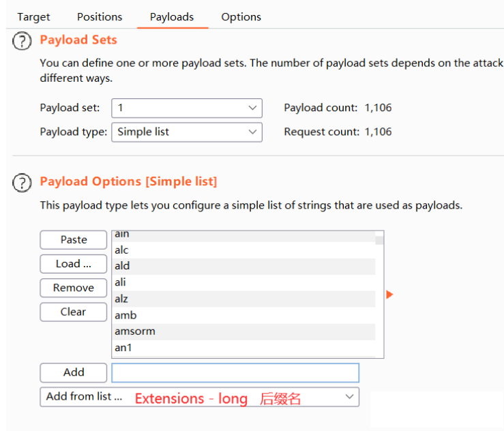Open the Add from list dropdown

coord(199,397)
